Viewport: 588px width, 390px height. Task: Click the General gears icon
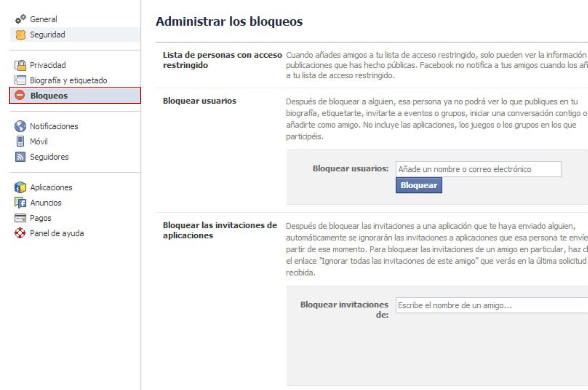coord(20,19)
